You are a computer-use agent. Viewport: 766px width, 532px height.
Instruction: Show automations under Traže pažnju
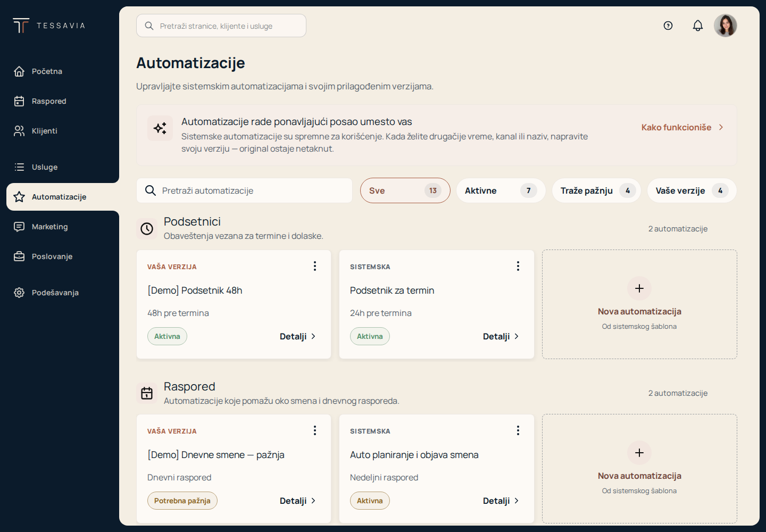point(596,190)
